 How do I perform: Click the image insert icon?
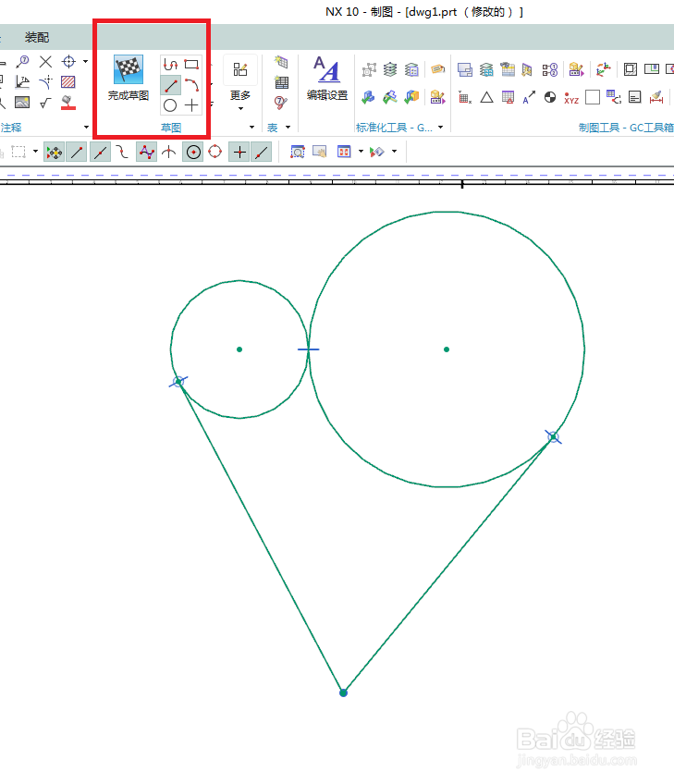pyautogui.click(x=22, y=103)
